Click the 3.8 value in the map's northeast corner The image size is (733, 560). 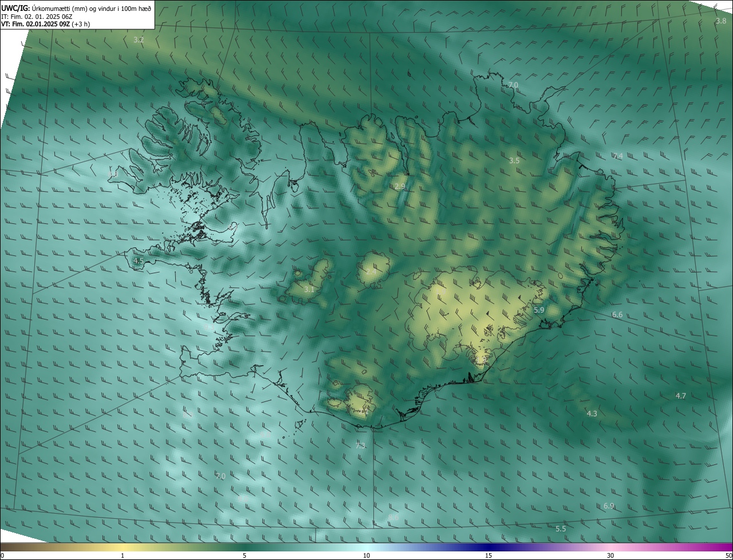point(721,21)
